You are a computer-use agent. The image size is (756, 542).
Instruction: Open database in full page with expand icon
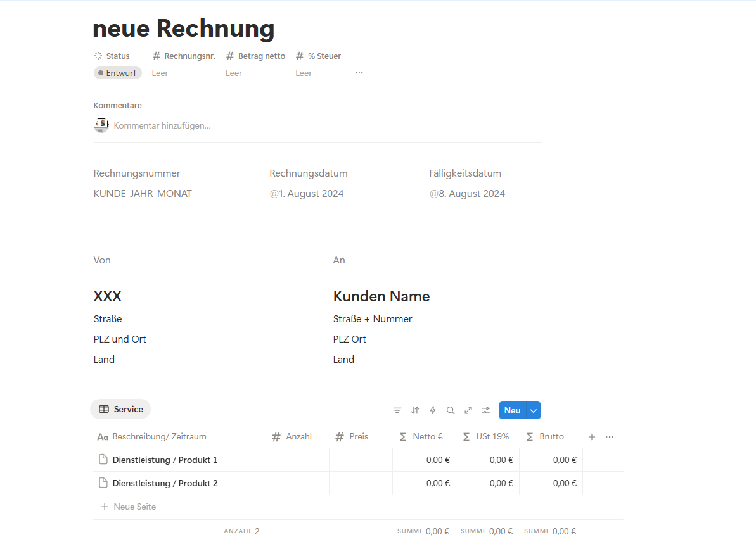tap(468, 410)
